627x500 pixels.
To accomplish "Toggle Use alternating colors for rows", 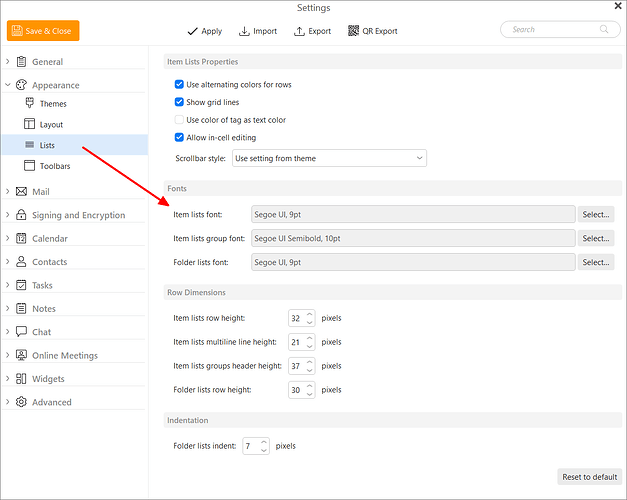I will click(179, 84).
